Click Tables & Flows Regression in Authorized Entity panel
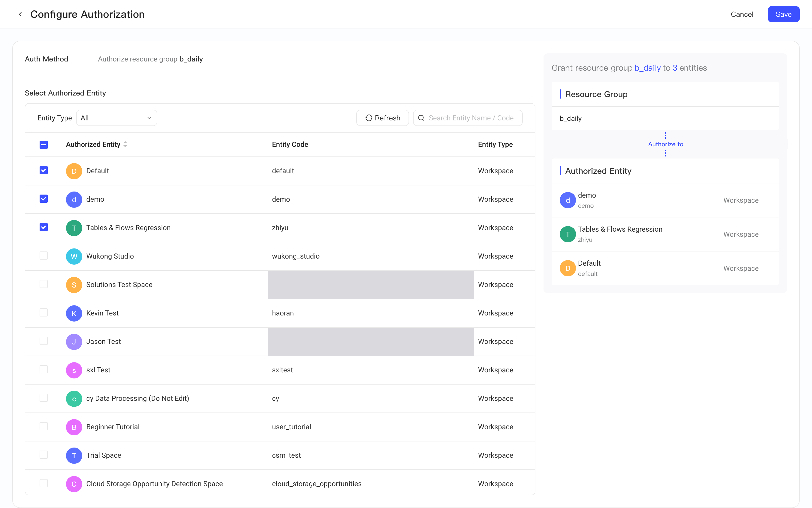Viewport: 812px width, 508px height. [x=665, y=234]
